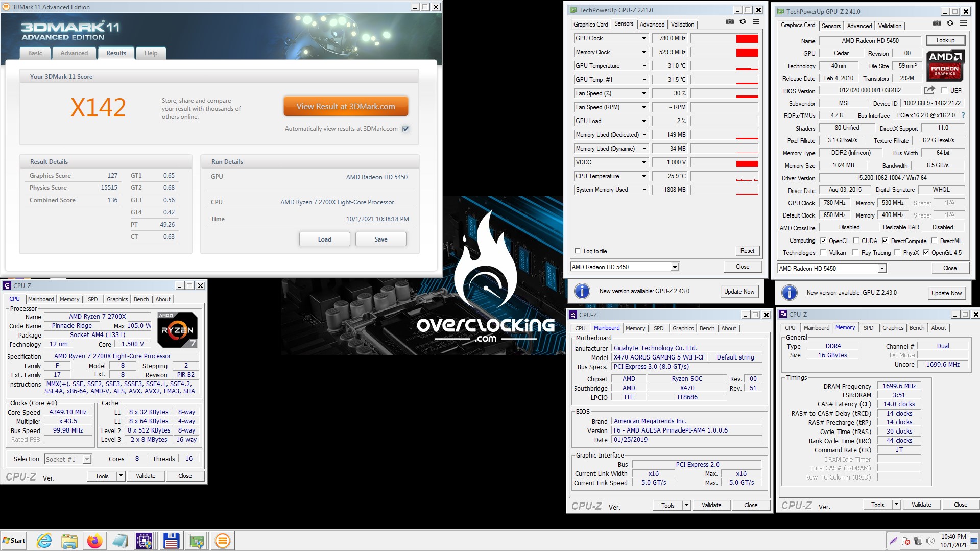Click Load button in Run Details
This screenshot has height=551, width=980.
[x=325, y=239]
